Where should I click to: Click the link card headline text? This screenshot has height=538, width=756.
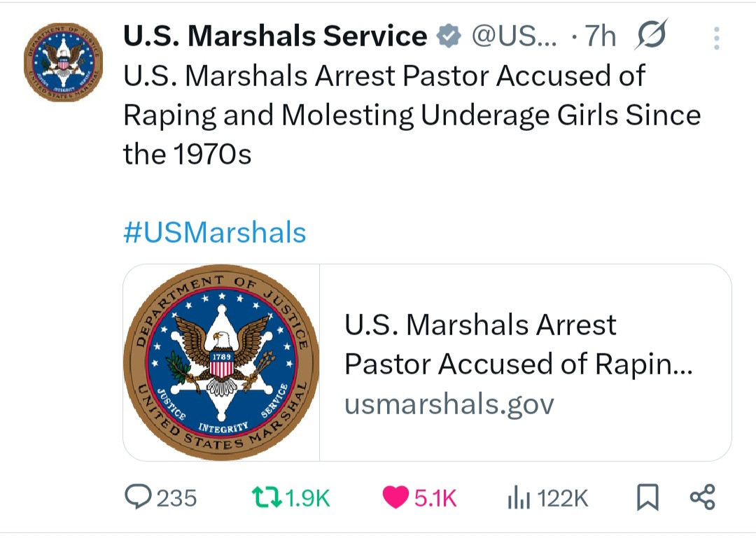pos(518,344)
